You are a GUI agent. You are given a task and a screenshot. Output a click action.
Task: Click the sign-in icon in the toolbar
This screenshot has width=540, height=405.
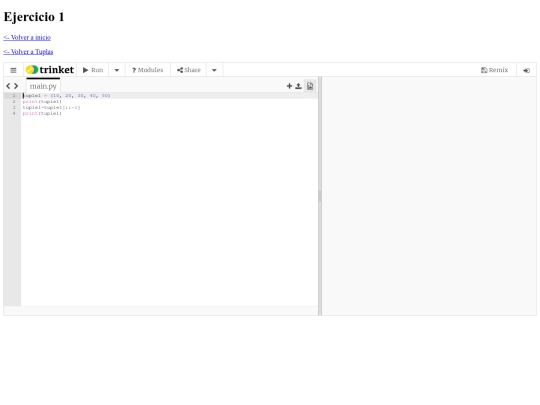click(x=527, y=70)
